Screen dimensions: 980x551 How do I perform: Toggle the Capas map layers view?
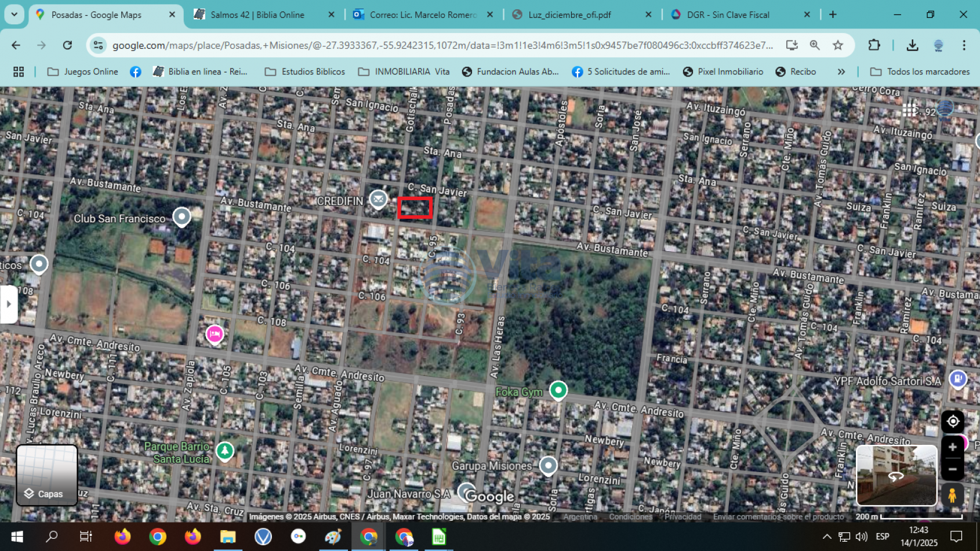[47, 475]
